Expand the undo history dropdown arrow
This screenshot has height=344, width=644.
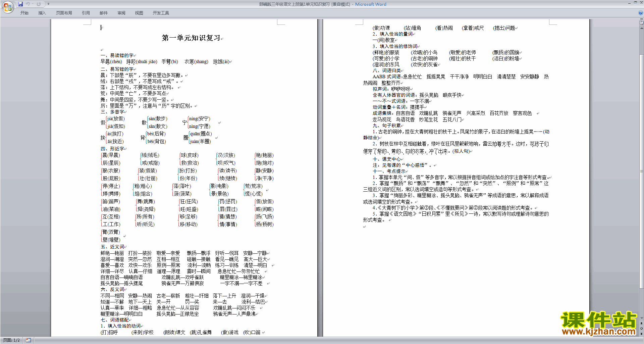point(33,4)
